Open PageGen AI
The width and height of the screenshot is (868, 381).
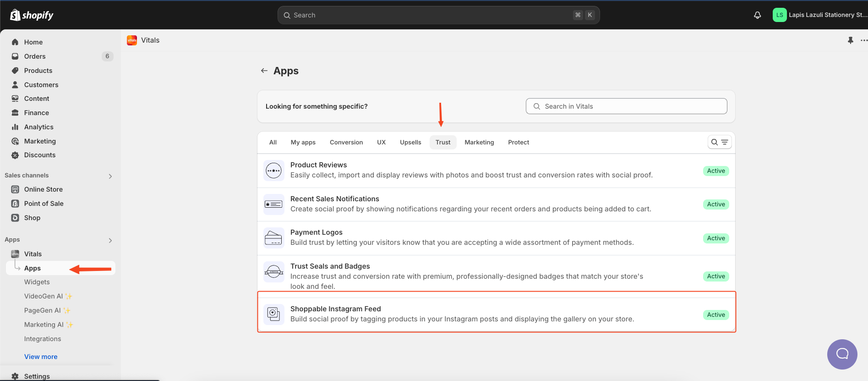47,310
